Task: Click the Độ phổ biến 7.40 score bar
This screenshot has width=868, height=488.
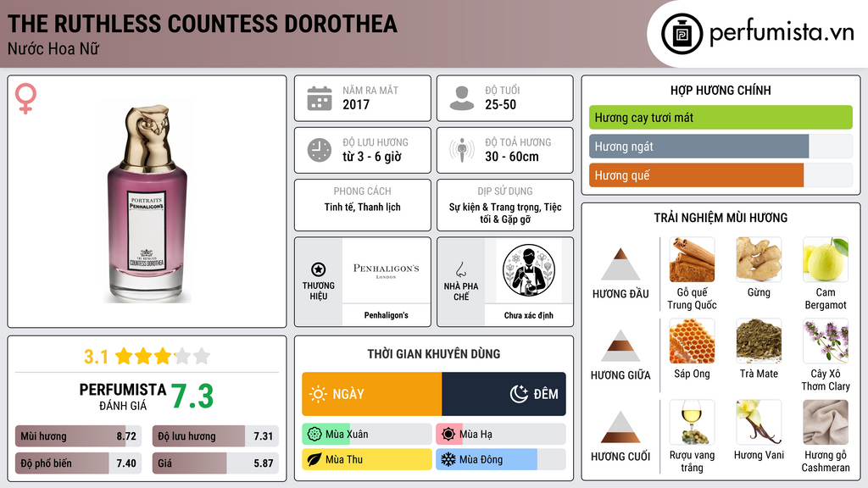Action: [78, 463]
